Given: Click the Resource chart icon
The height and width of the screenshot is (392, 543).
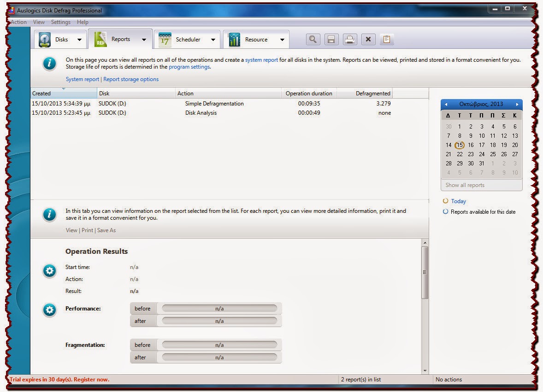Looking at the screenshot, I should tap(234, 40).
